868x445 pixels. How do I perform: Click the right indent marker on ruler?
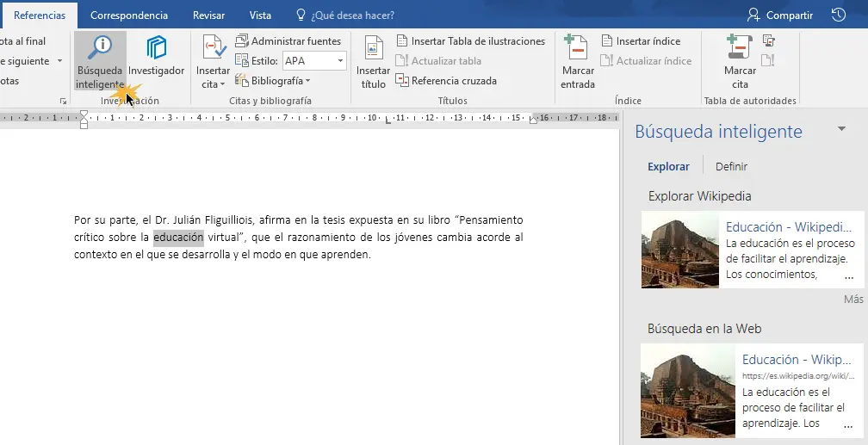point(533,121)
